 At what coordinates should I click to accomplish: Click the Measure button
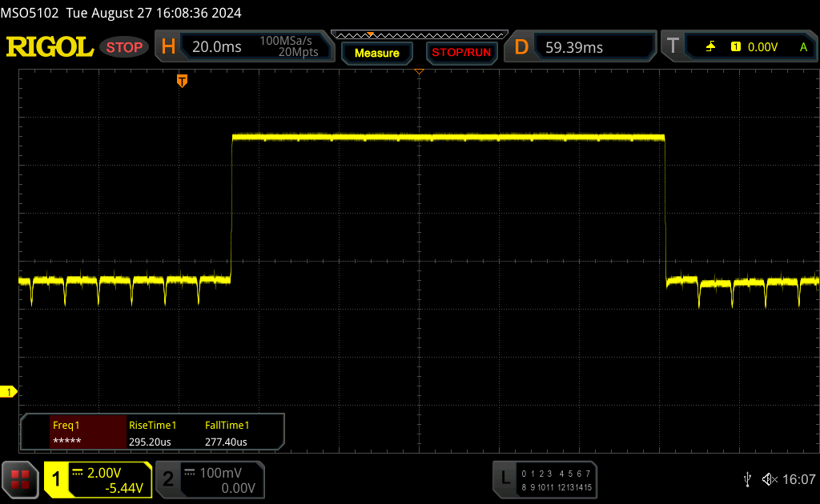(376, 53)
